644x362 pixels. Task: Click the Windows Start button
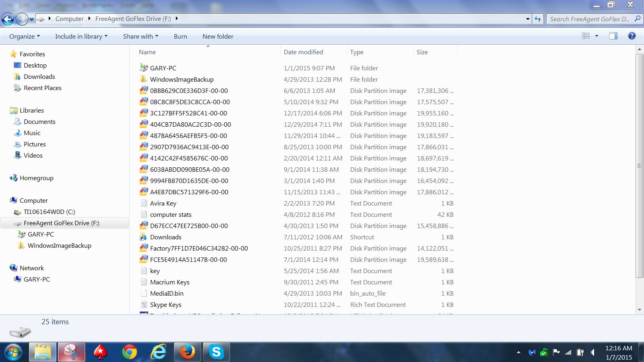[x=13, y=353]
